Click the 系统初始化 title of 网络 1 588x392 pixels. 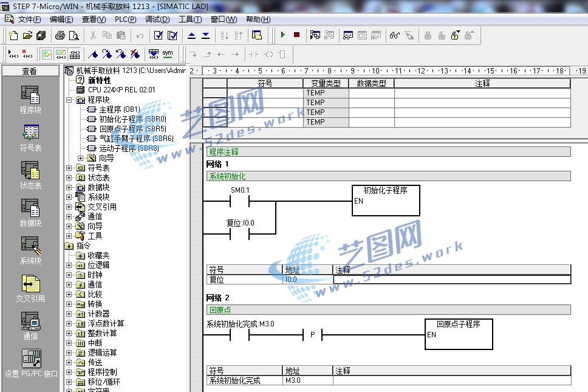click(389, 176)
